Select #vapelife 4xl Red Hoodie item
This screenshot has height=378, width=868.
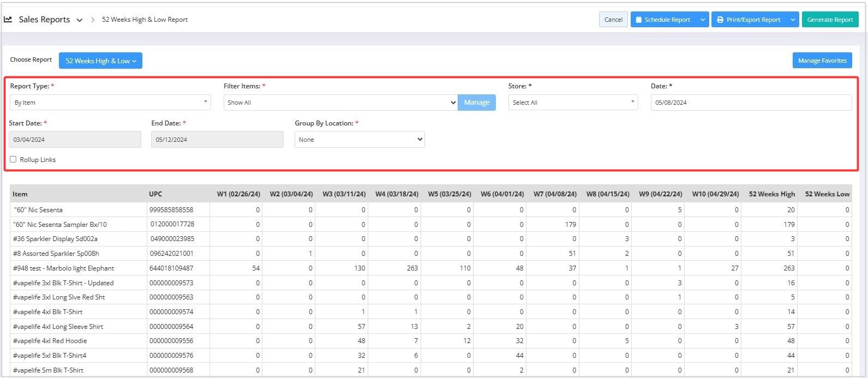click(50, 341)
